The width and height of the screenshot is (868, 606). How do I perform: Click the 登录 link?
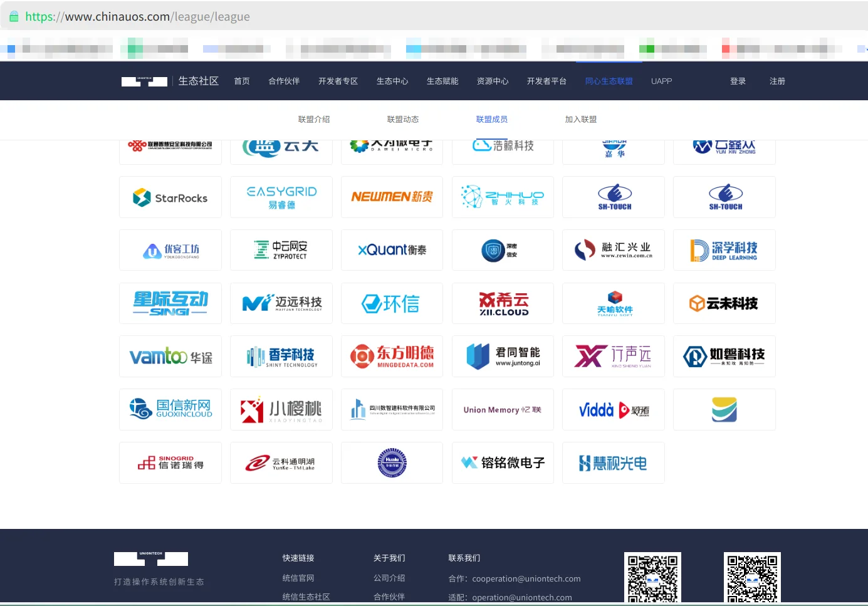738,81
